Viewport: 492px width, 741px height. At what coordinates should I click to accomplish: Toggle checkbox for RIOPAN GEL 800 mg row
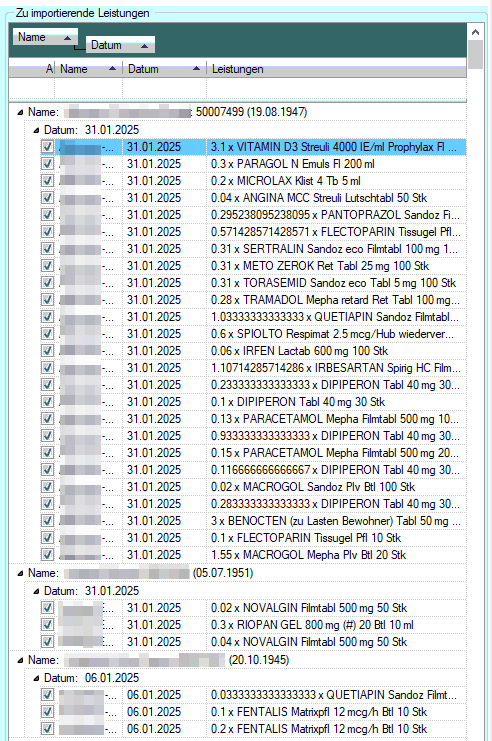[47, 625]
